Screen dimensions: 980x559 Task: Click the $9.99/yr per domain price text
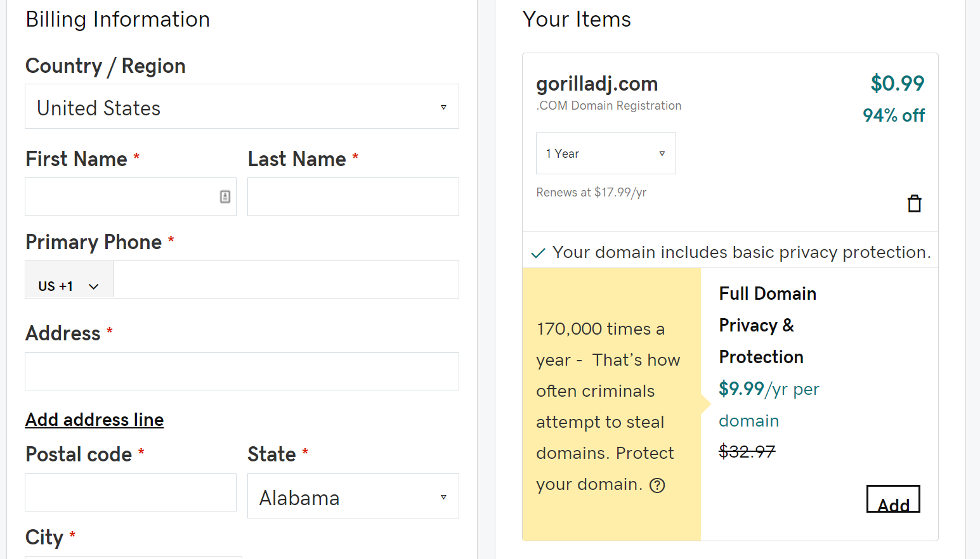point(769,404)
